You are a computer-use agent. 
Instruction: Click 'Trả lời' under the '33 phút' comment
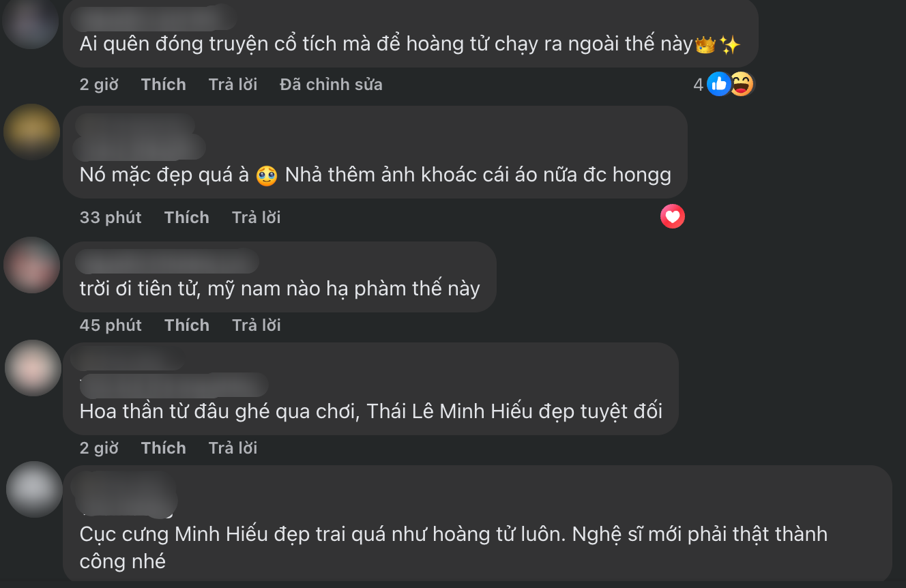click(256, 217)
